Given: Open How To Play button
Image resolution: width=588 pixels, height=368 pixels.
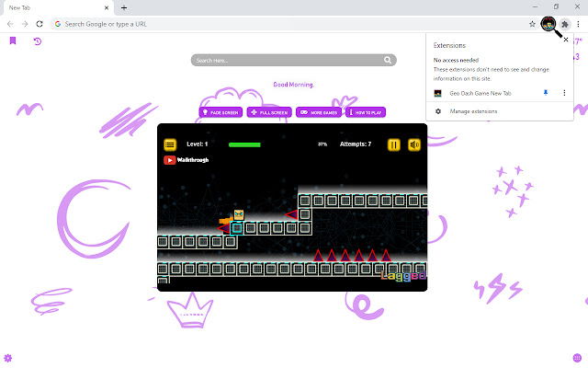Looking at the screenshot, I should point(366,112).
